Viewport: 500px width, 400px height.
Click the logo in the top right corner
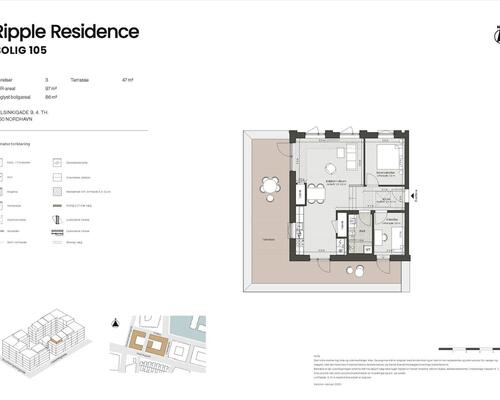497,34
